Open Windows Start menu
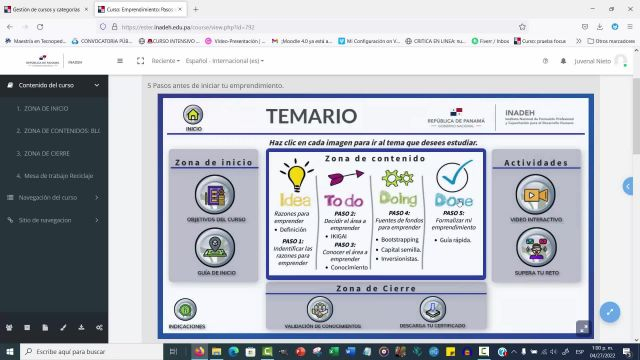 coord(10,351)
